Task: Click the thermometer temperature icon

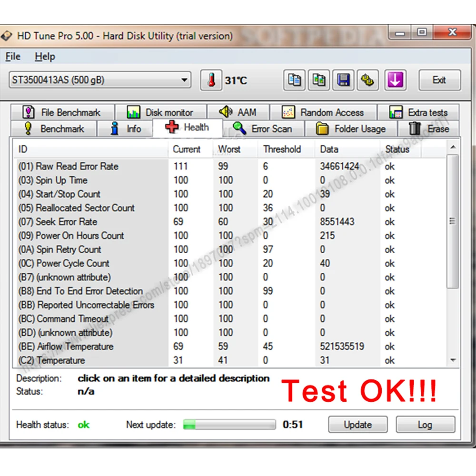Action: tap(211, 80)
